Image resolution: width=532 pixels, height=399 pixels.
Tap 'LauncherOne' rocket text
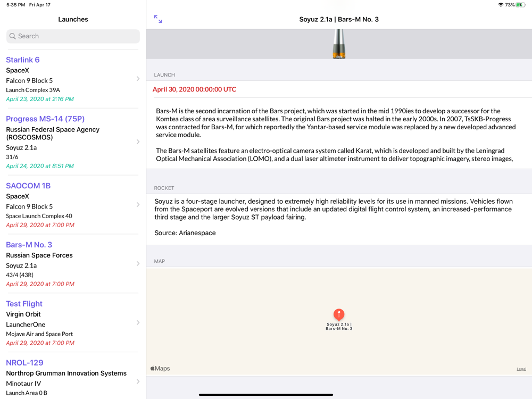click(26, 325)
